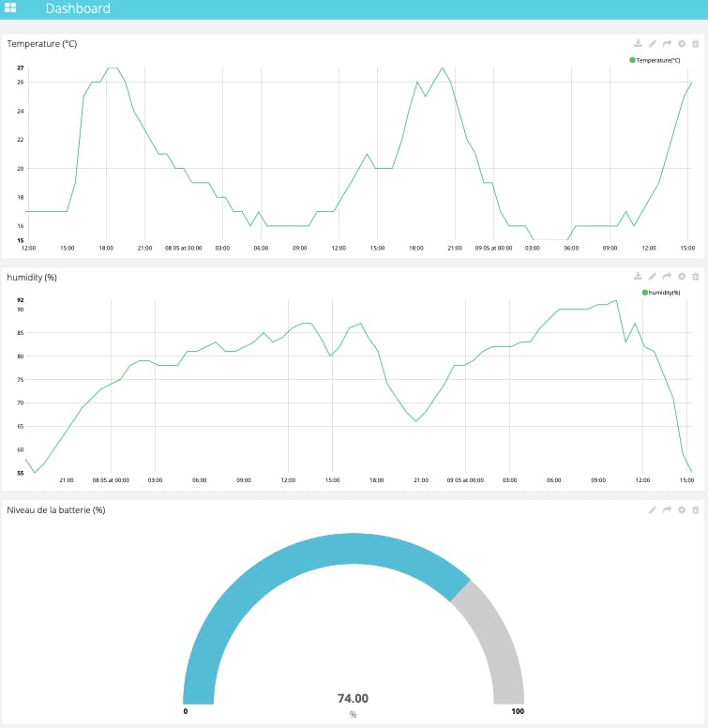Edit the humidity widget with pencil icon
Viewport: 708px width, 728px height.
point(653,277)
